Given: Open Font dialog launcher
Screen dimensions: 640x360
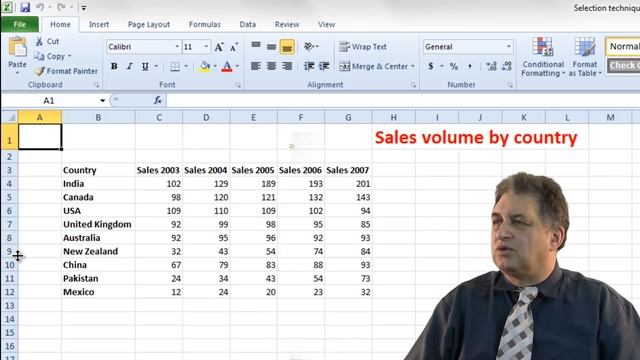Looking at the screenshot, I should pos(238,85).
